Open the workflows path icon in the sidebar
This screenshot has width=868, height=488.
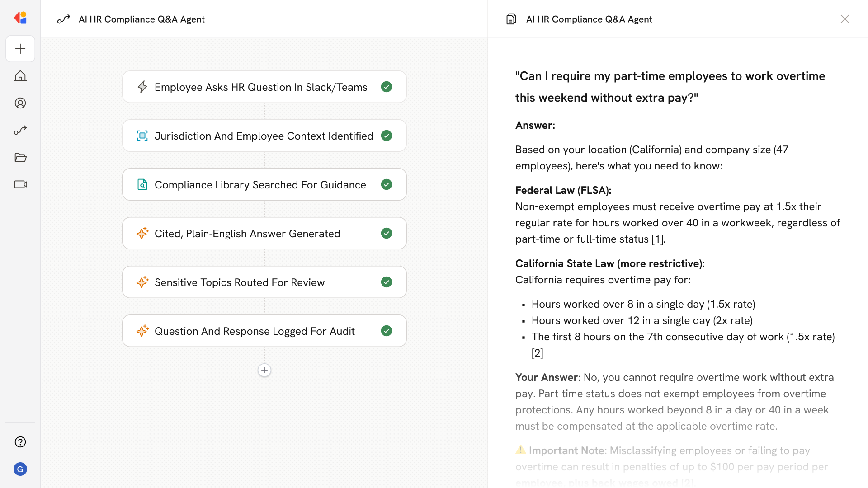(20, 130)
